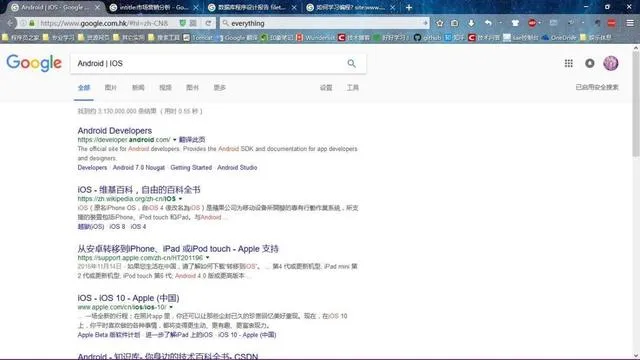Click 翻译此页 beside Android Developers URL
This screenshot has width=640, height=360.
tap(192, 140)
